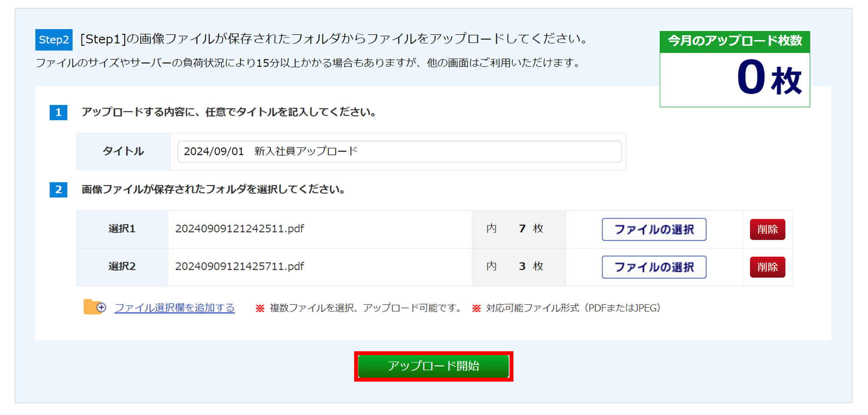Click the red ※ mark before 対応可能ファイル形式
Viewport: 868px width, 415px height.
(x=476, y=308)
